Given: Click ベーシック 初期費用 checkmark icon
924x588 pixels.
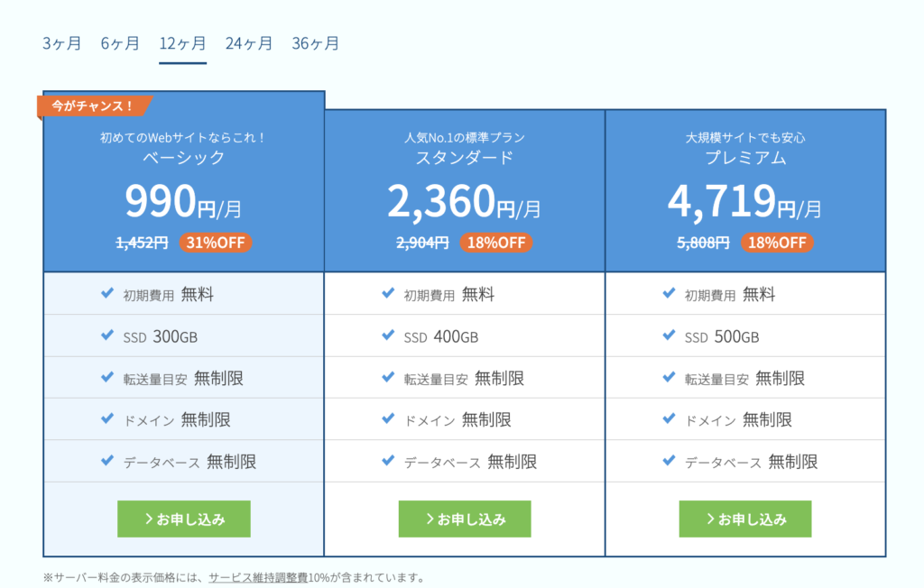Looking at the screenshot, I should click(x=107, y=294).
